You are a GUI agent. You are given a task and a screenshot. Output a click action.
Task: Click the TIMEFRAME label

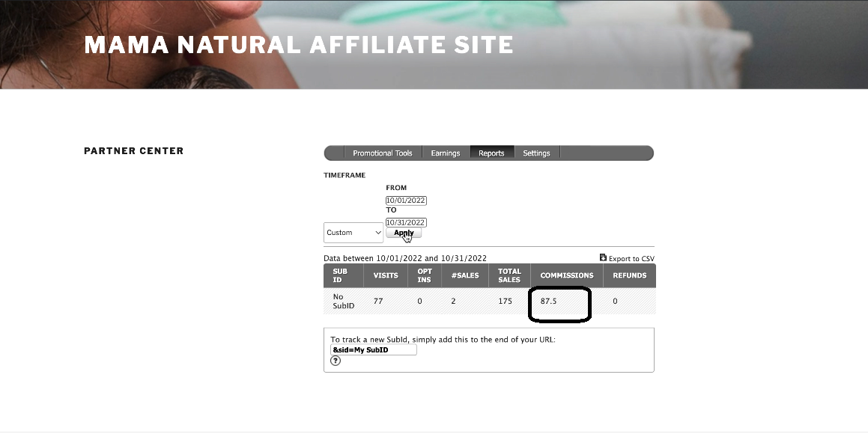click(345, 175)
